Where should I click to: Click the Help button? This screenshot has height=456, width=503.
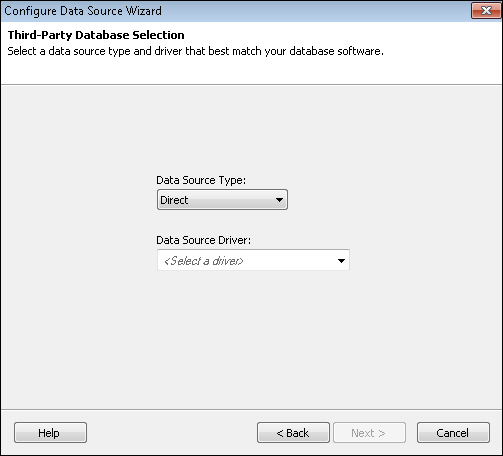coord(50,433)
